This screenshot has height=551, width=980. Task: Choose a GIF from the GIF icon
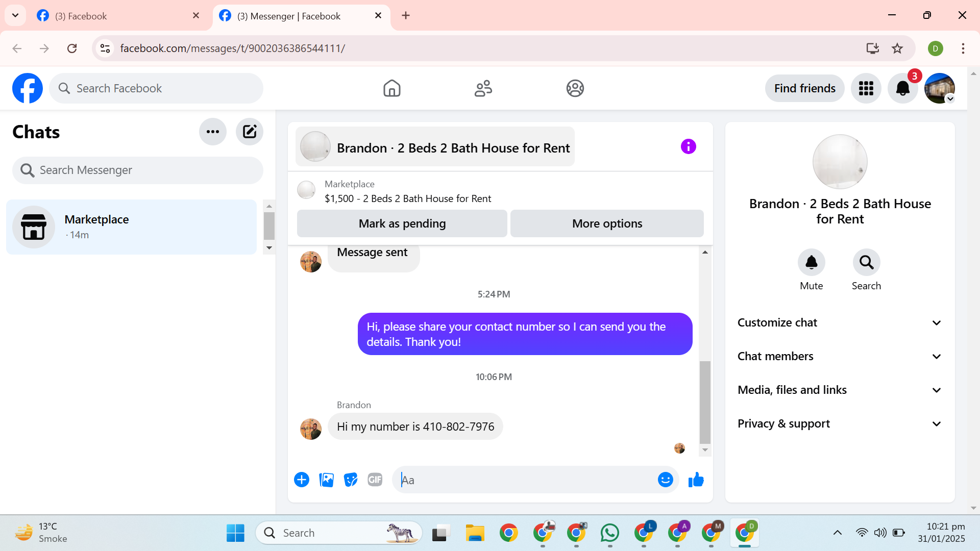coord(375,480)
